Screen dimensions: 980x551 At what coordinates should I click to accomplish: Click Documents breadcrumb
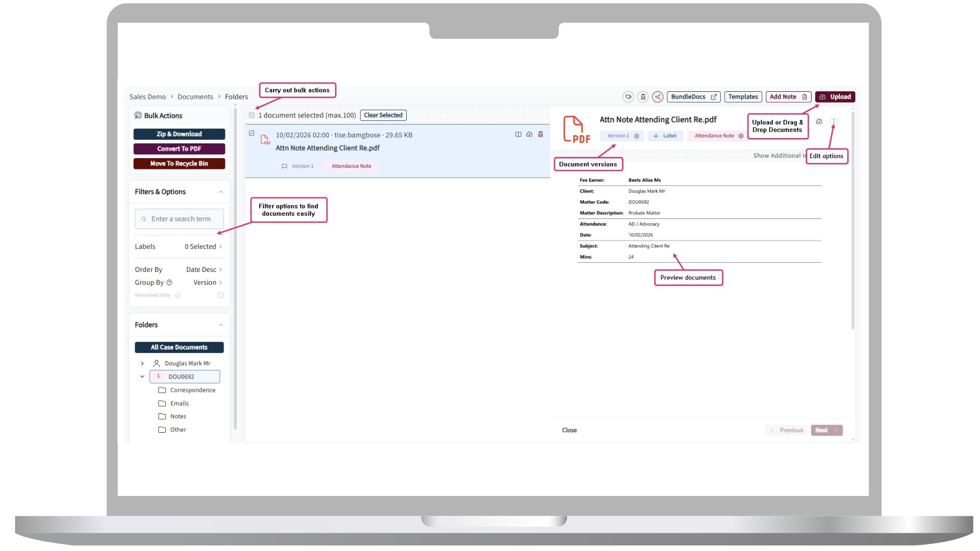195,97
